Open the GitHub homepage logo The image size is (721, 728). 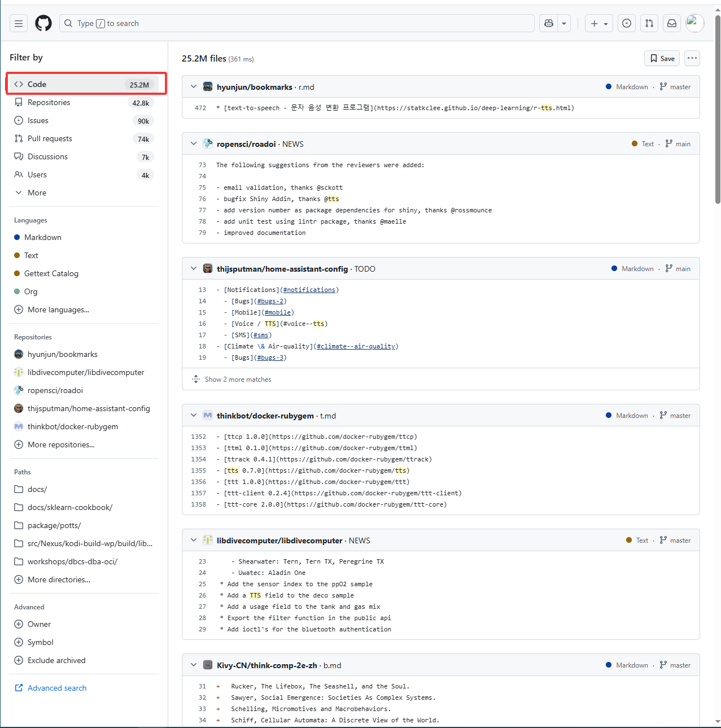click(43, 23)
